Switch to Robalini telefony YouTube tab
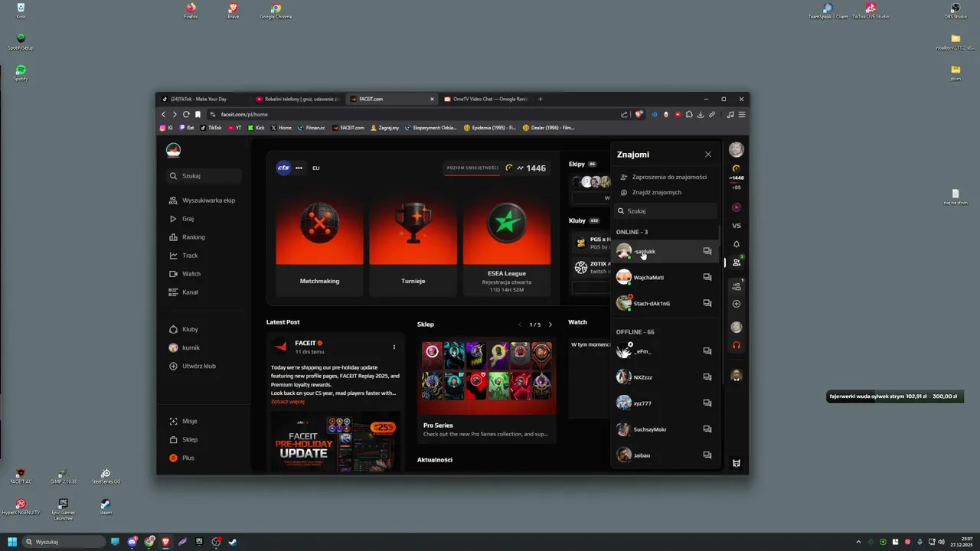The width and height of the screenshot is (980, 551). (298, 99)
